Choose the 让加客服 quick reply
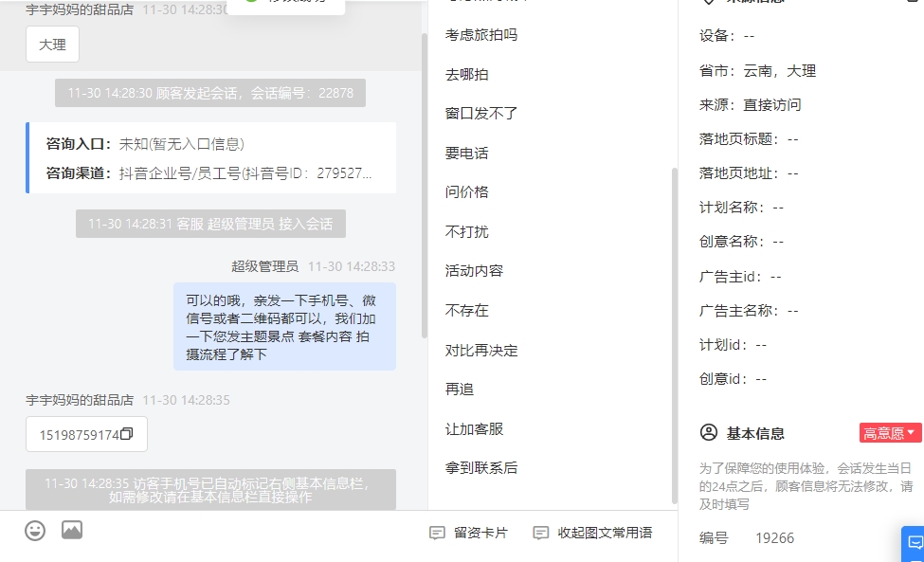The image size is (924, 562). pyautogui.click(x=475, y=429)
